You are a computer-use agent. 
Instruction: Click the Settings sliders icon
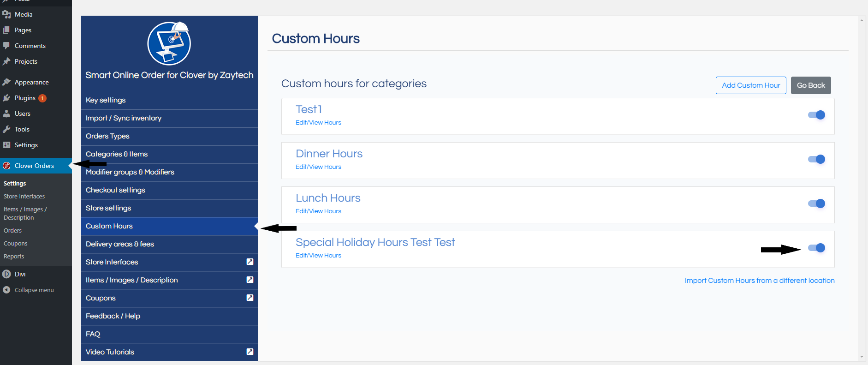point(6,145)
